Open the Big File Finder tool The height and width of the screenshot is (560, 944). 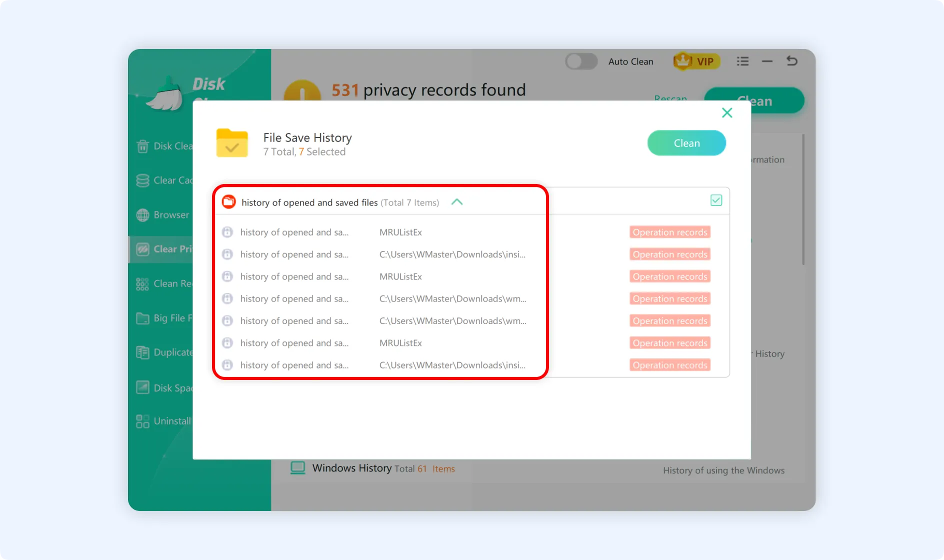[143, 318]
